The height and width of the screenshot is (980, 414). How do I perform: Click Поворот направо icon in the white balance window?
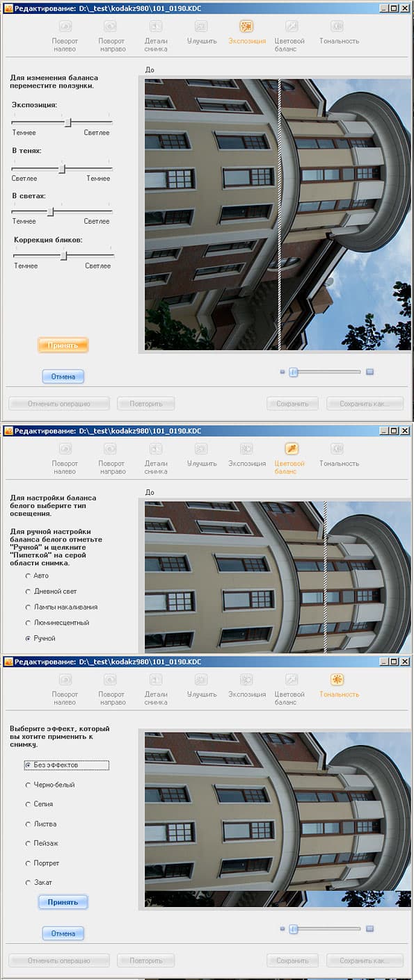click(111, 449)
